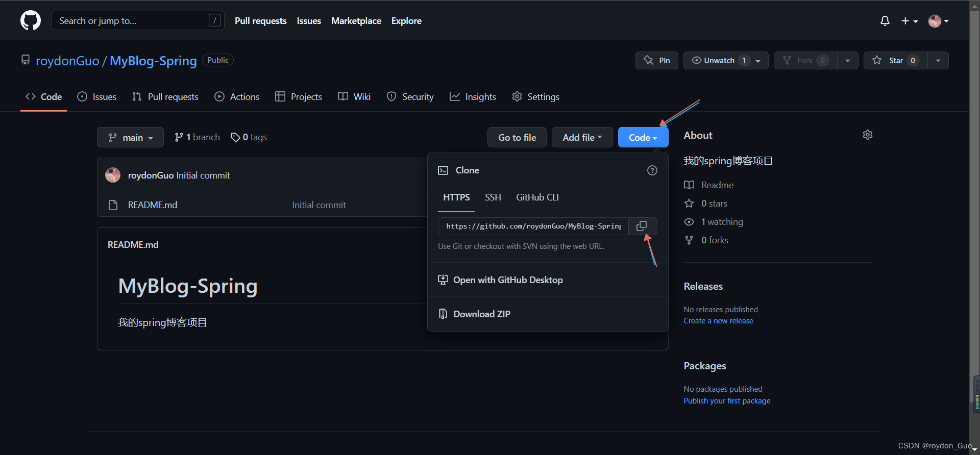980x455 pixels.
Task: Click the search or jump to field
Action: point(138,20)
